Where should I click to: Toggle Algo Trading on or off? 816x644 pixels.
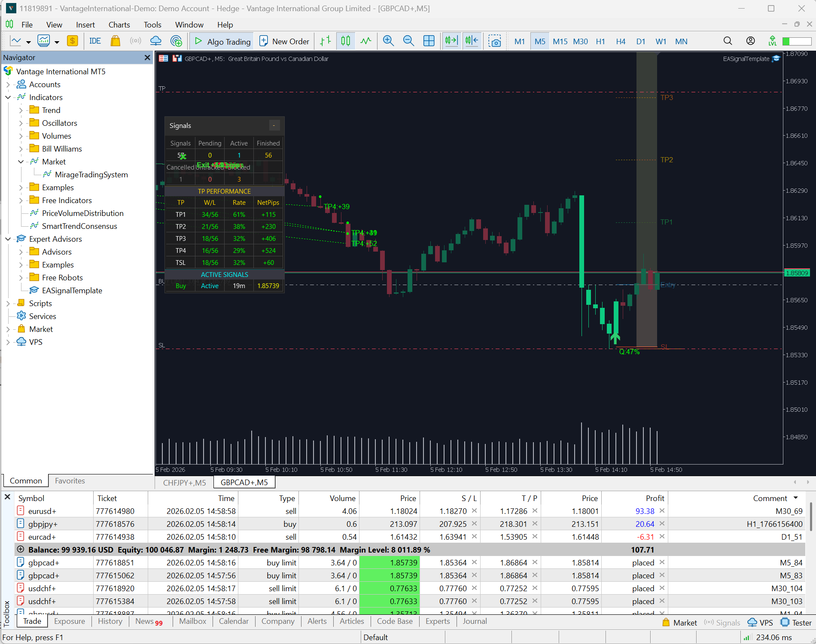point(222,41)
